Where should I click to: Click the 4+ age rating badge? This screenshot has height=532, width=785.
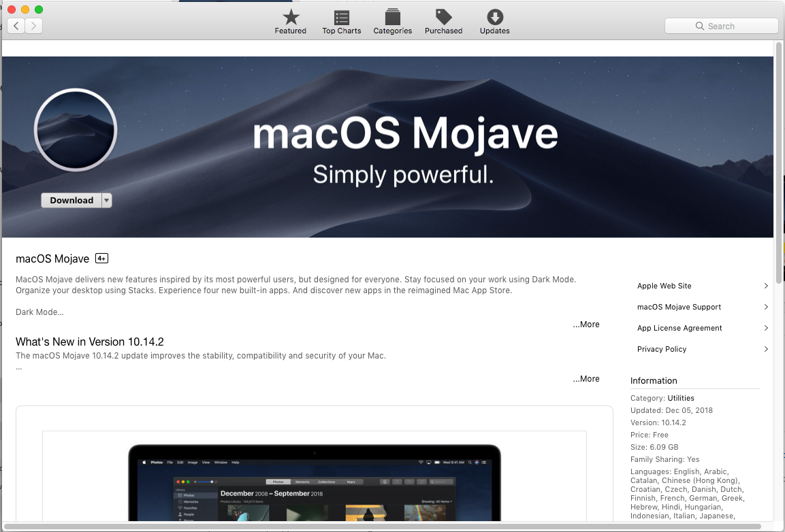[x=101, y=259]
